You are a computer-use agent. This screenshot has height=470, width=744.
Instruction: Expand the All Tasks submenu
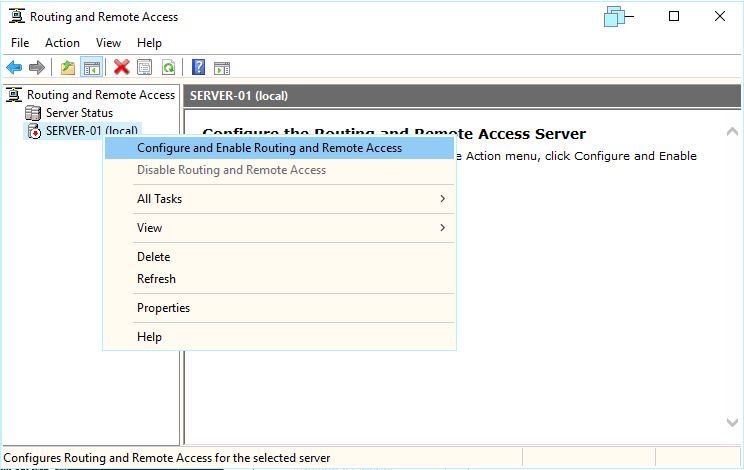pyautogui.click(x=160, y=199)
